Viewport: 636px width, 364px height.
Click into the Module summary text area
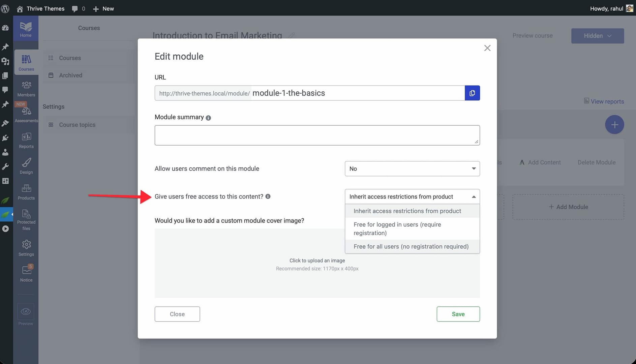[x=317, y=135]
